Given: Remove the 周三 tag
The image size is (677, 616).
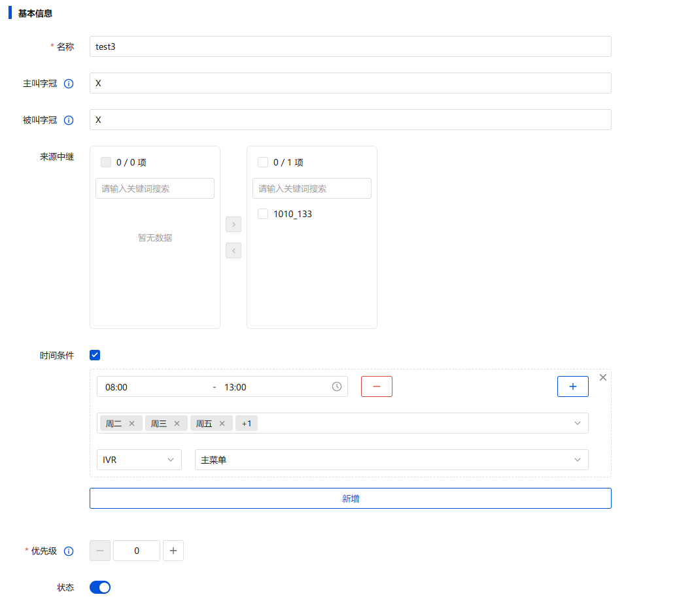Looking at the screenshot, I should coord(177,424).
